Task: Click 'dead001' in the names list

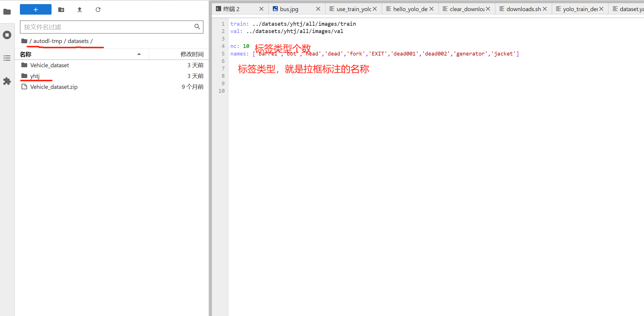Action: click(x=405, y=54)
